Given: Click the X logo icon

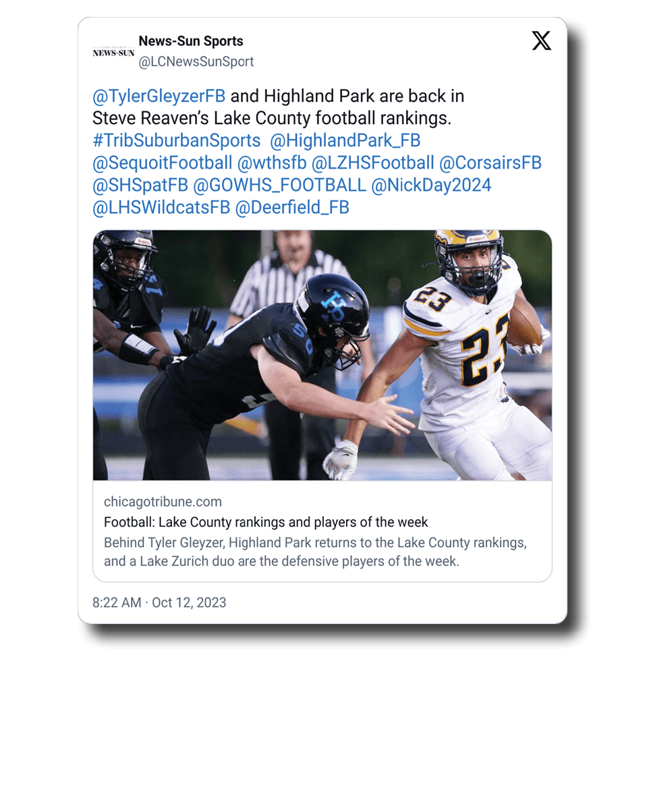Looking at the screenshot, I should [541, 41].
